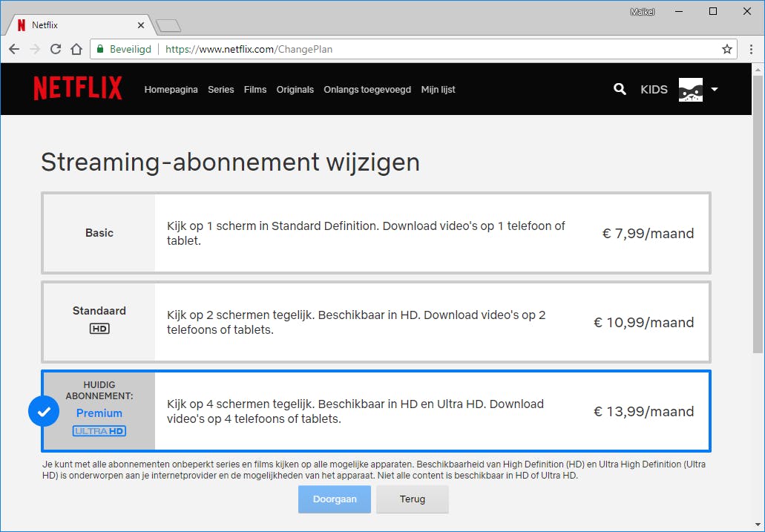Close the Netflix tab
The image size is (765, 532).
(x=140, y=25)
